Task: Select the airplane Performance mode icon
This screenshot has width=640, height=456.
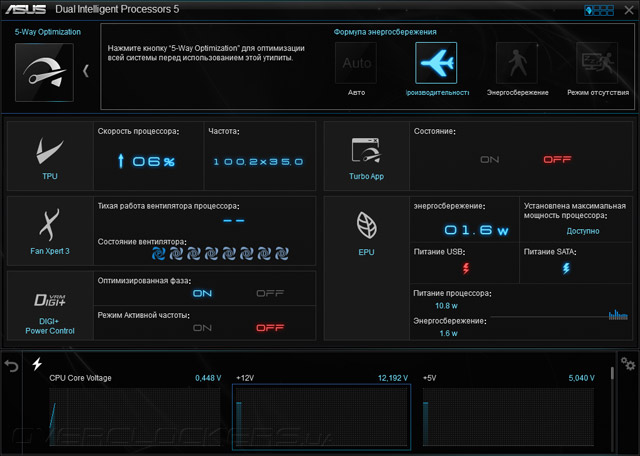Action: [436, 63]
